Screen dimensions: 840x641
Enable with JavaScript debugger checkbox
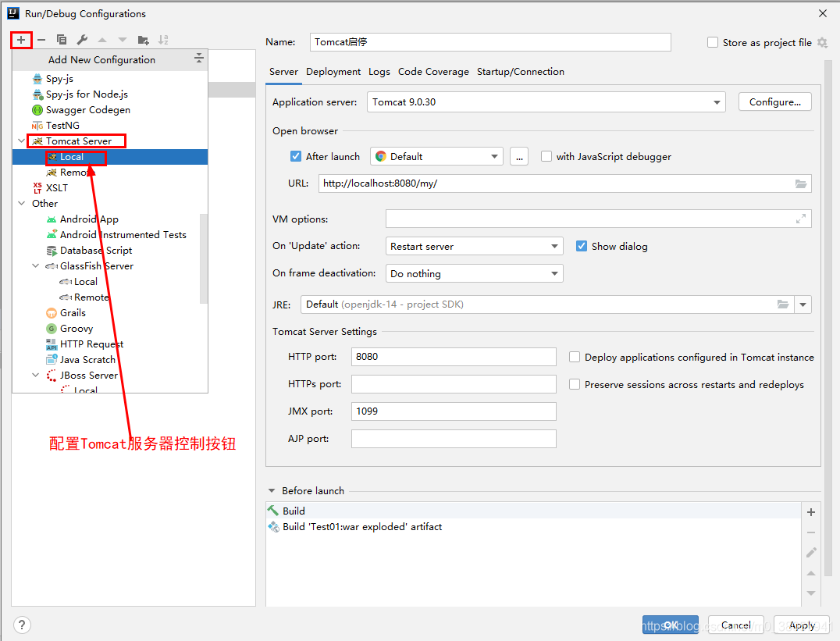(x=546, y=156)
